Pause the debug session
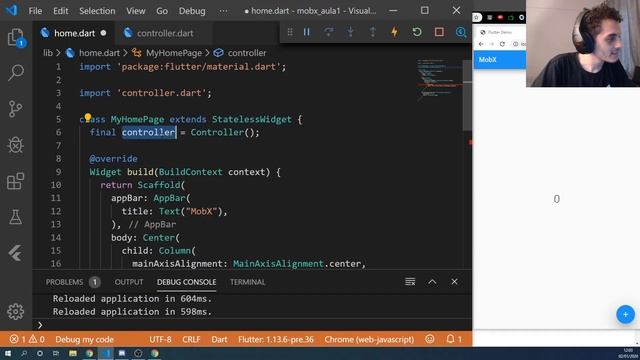The image size is (640, 360). tap(307, 32)
